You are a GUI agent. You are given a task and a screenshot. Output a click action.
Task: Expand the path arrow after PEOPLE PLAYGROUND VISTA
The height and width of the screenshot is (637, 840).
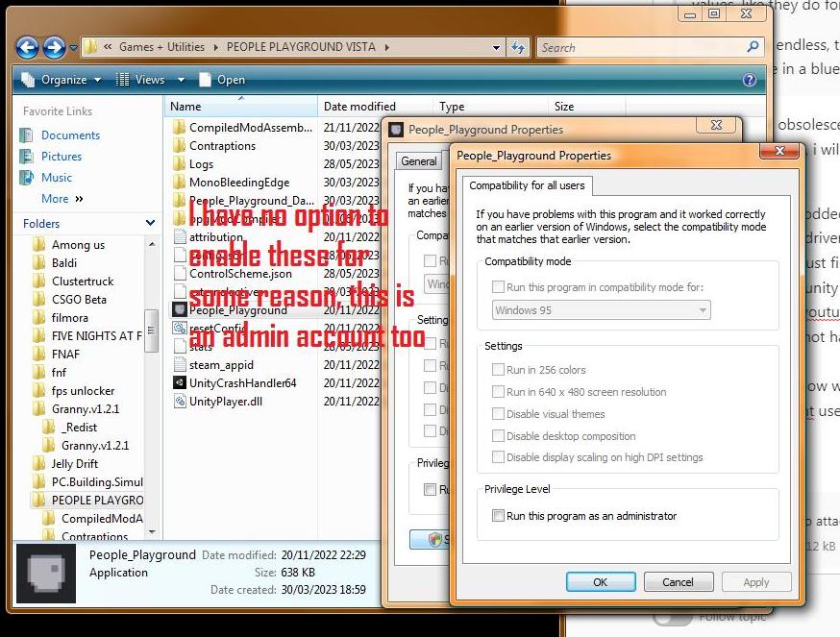(386, 47)
